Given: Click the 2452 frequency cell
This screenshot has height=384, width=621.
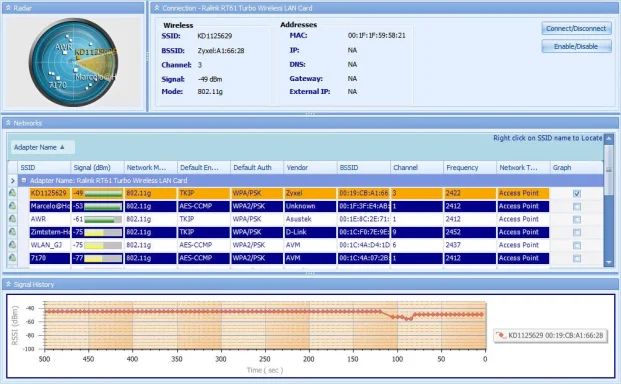Looking at the screenshot, I should [x=470, y=232].
